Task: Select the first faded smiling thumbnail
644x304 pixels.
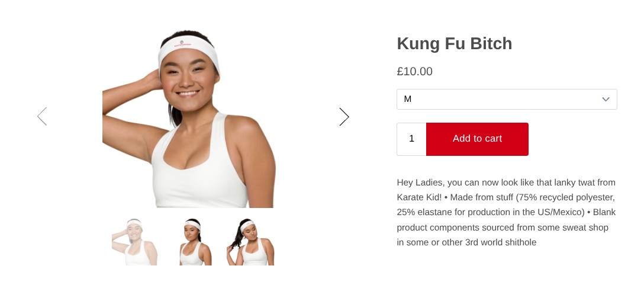Action: tap(135, 242)
